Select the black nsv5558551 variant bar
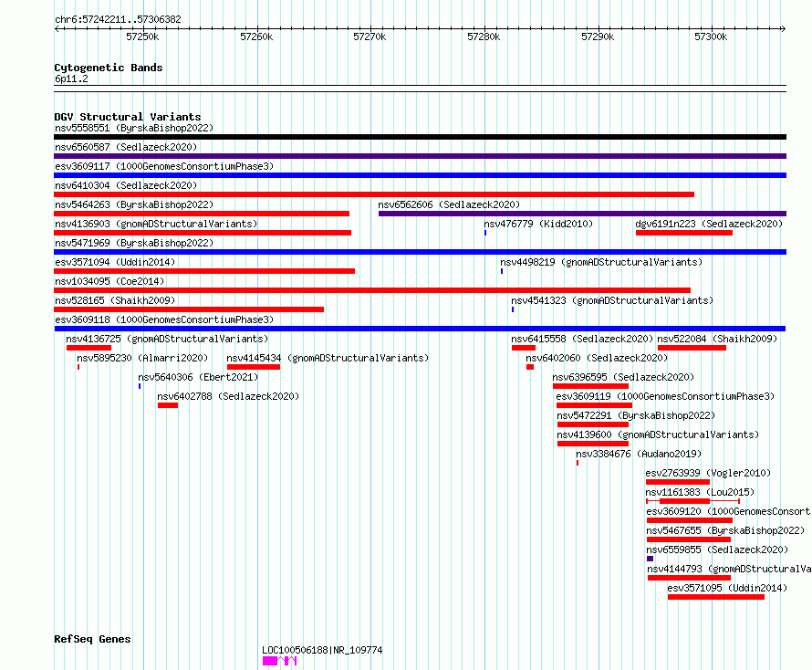The image size is (812, 670). click(x=420, y=137)
